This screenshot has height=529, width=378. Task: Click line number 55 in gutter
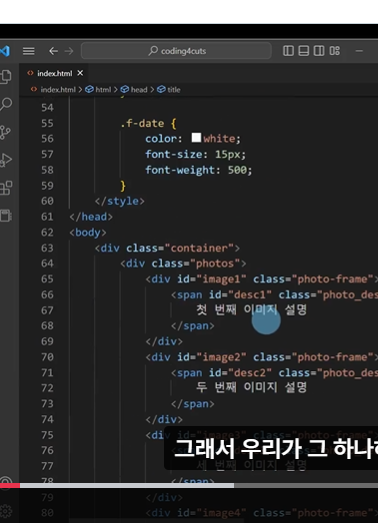(x=47, y=123)
